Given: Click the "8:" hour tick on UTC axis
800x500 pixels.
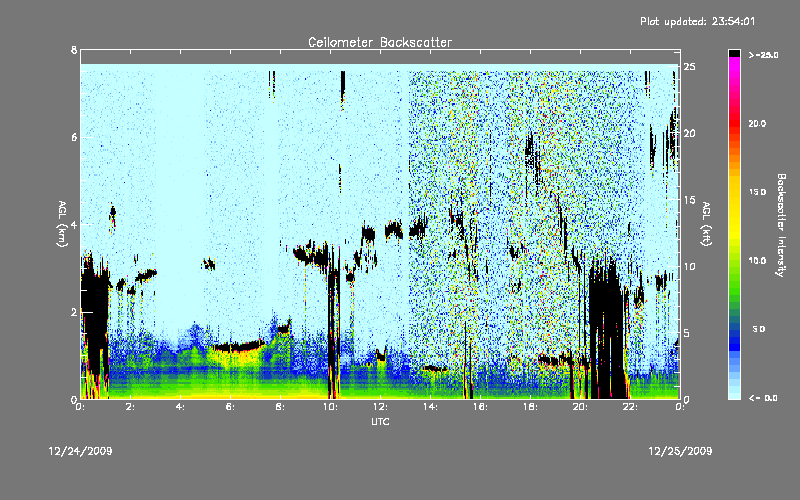Looking at the screenshot, I should tap(280, 407).
